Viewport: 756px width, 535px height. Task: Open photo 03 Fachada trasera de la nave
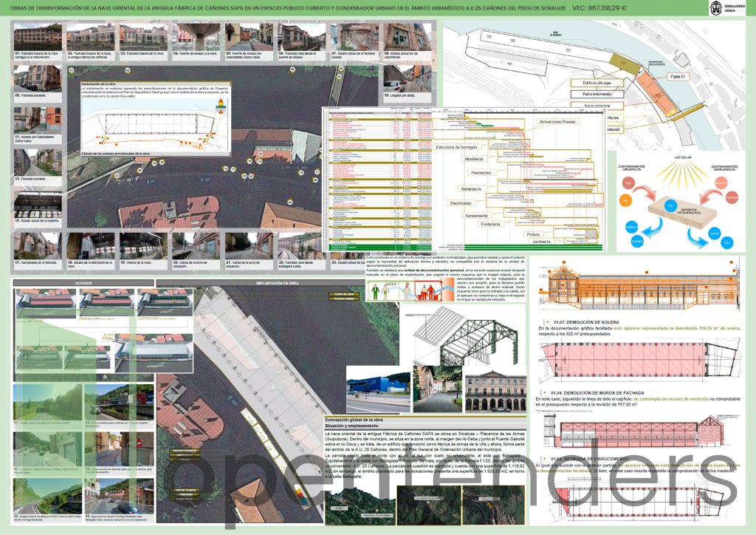[x=143, y=37]
